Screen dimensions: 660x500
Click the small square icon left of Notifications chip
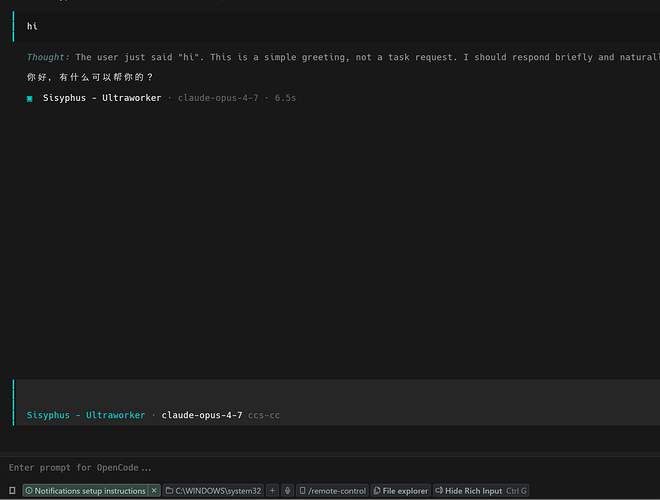tap(12, 491)
